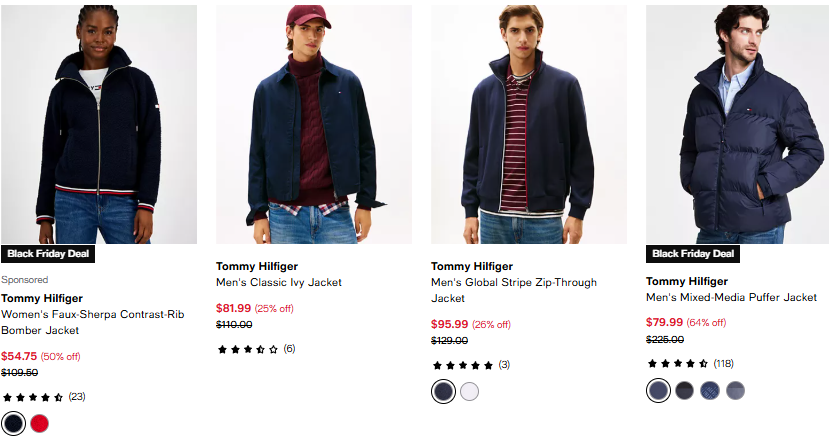Click the Classic Ivy Jacket product photo

(313, 125)
